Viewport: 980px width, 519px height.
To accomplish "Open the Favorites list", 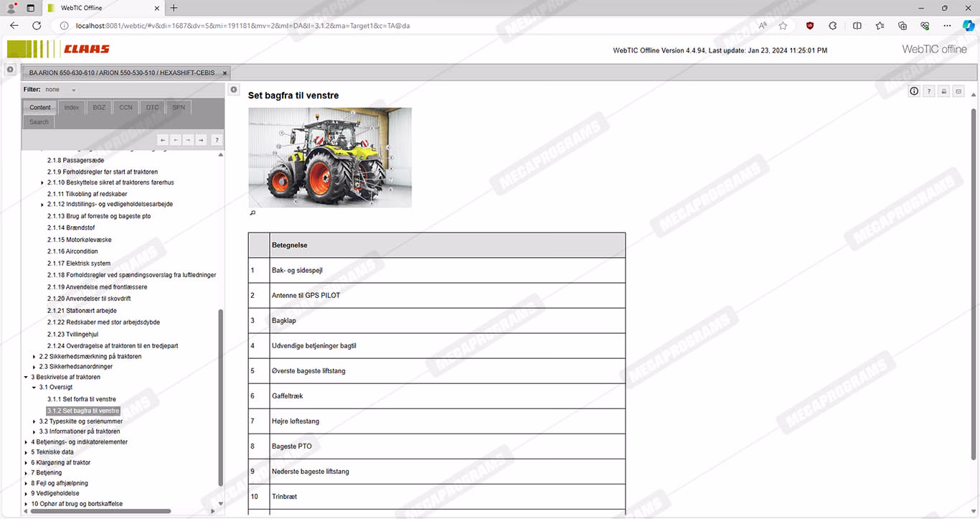I will (880, 25).
